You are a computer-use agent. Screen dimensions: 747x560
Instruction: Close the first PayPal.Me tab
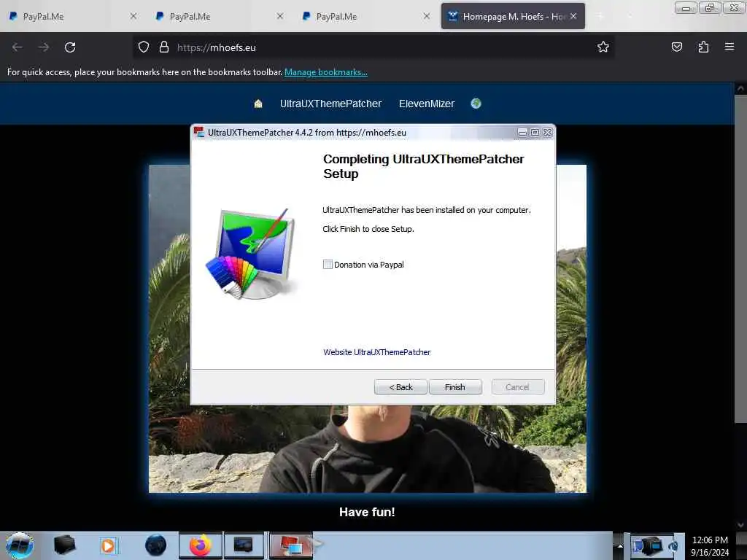[133, 16]
